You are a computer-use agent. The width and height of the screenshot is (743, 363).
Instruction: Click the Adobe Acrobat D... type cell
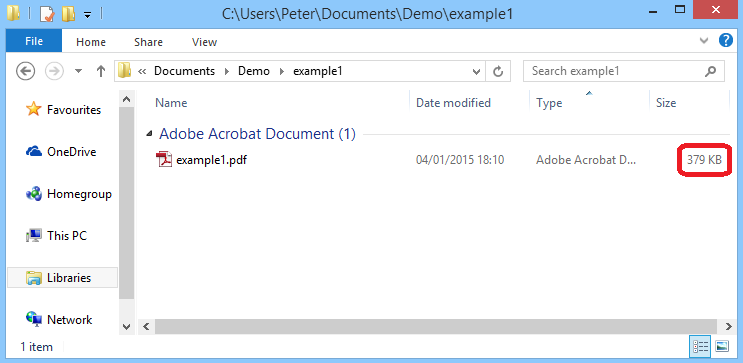click(586, 160)
